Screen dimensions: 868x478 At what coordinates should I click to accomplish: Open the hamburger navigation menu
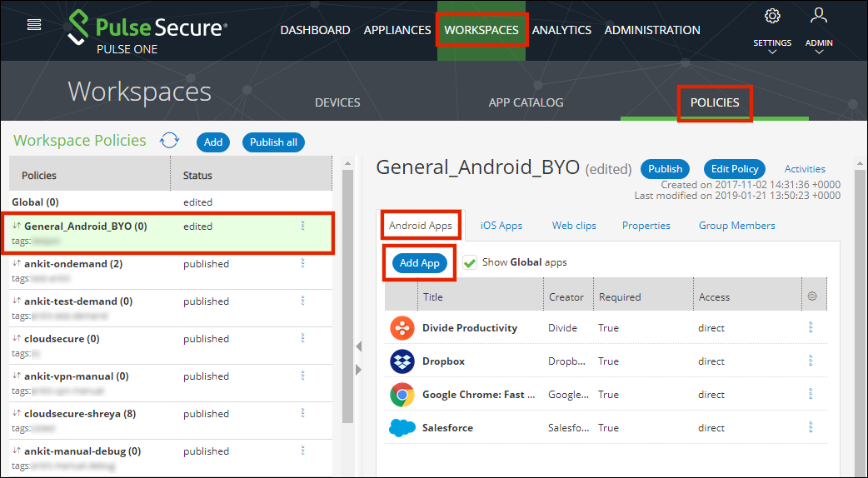point(34,25)
